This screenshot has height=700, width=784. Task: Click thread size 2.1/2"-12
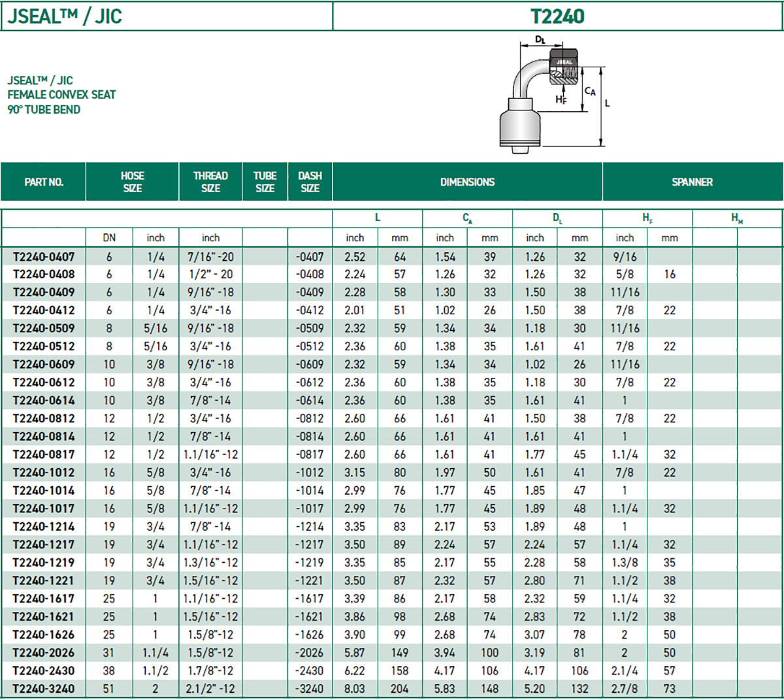[210, 688]
